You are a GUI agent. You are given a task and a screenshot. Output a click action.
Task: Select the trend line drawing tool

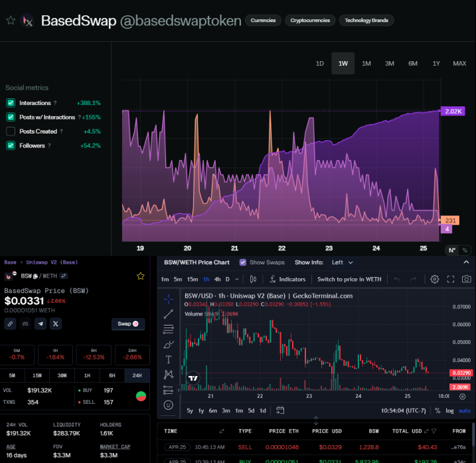click(x=169, y=314)
